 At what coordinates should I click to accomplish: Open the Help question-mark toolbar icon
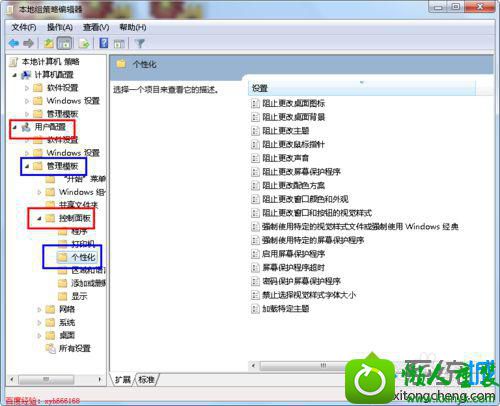104,43
